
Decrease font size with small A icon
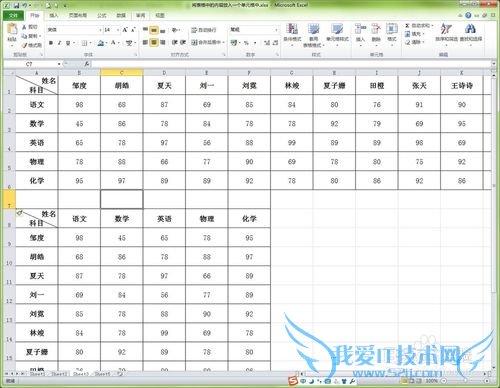click(x=133, y=30)
